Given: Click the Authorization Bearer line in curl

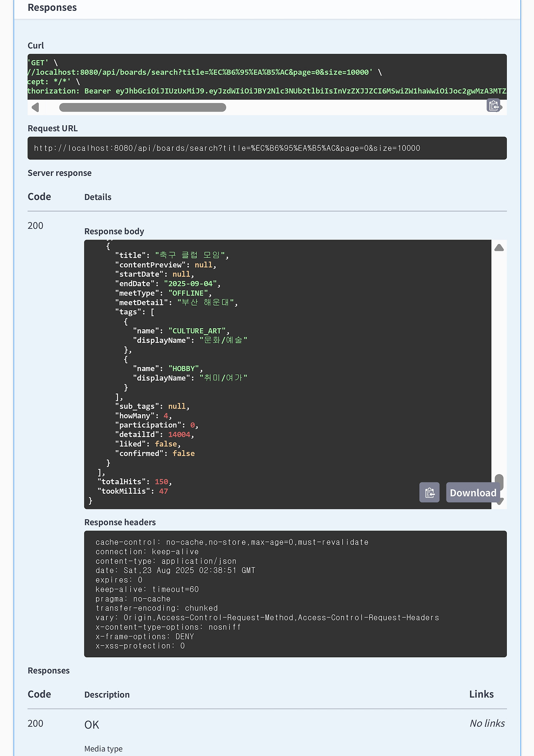Looking at the screenshot, I should coord(267,91).
